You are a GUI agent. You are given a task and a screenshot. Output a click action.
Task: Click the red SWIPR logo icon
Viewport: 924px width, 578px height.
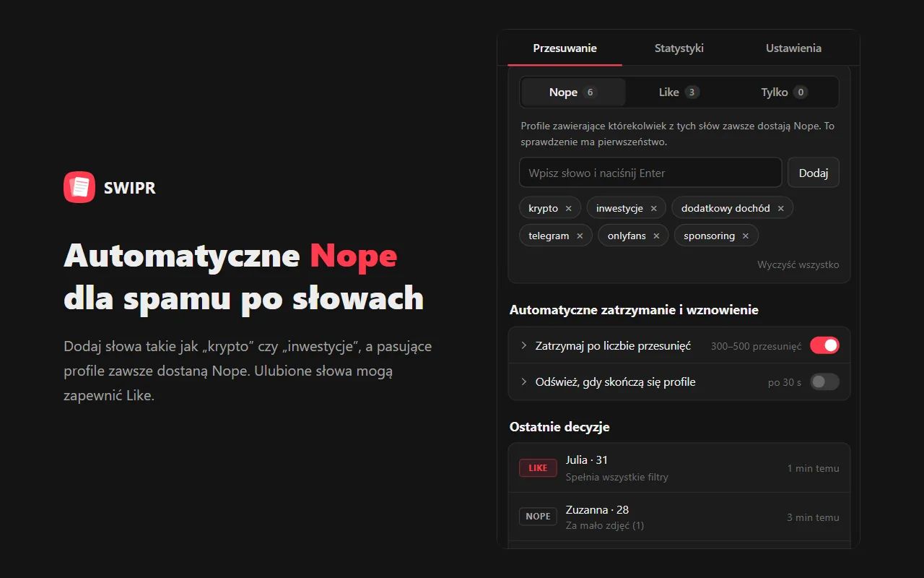(x=79, y=187)
